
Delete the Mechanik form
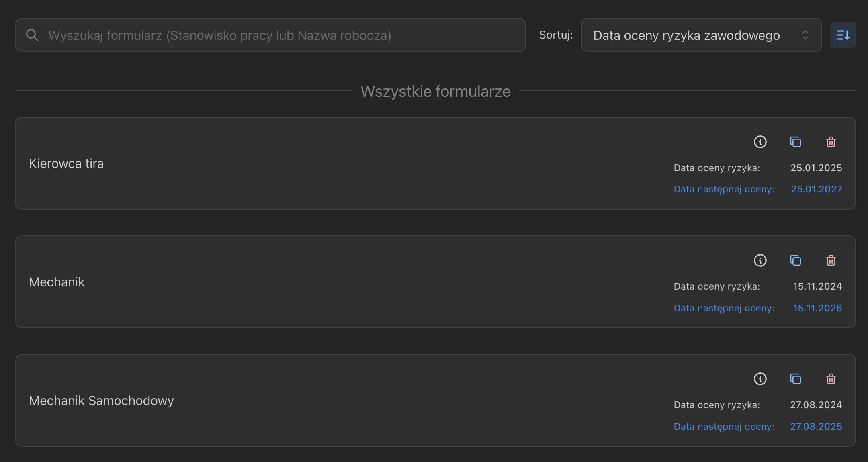click(831, 260)
